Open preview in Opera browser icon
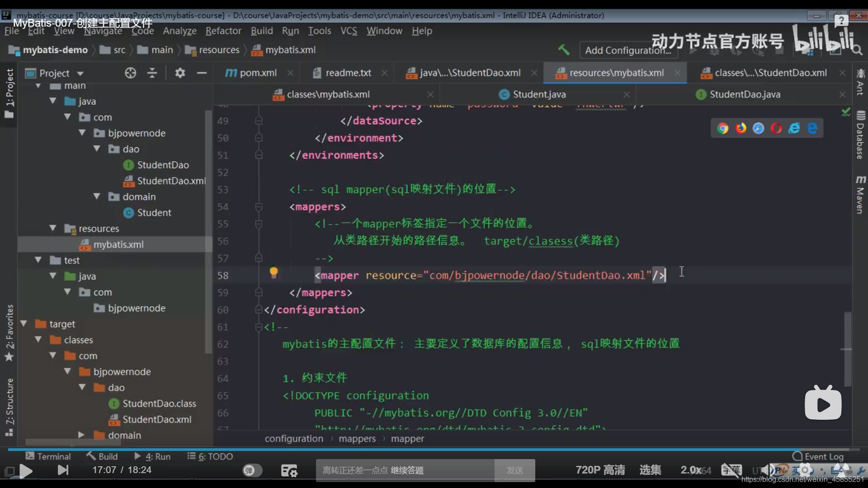Screen dimensions: 868x488 coord(776,128)
